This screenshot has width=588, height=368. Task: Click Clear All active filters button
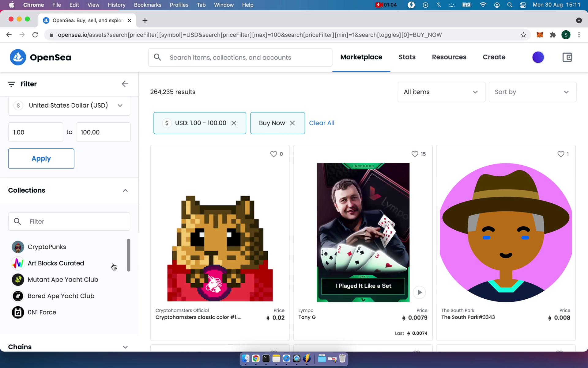[322, 123]
